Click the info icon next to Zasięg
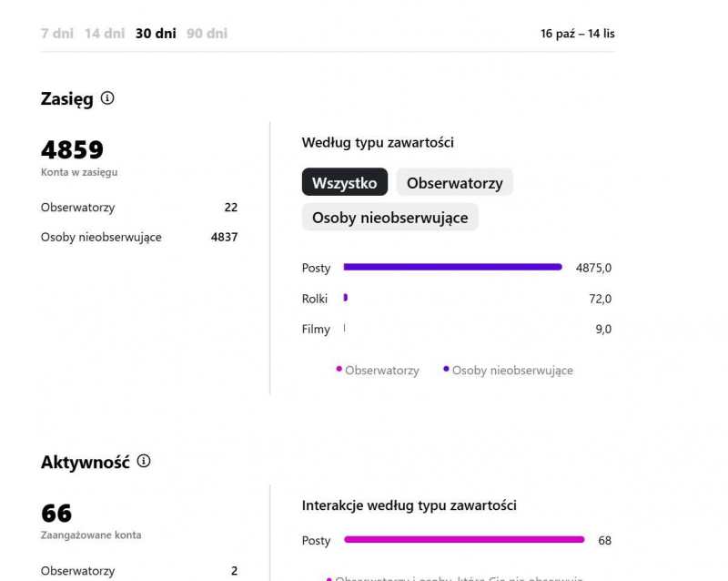Image resolution: width=728 pixels, height=581 pixels. click(107, 98)
